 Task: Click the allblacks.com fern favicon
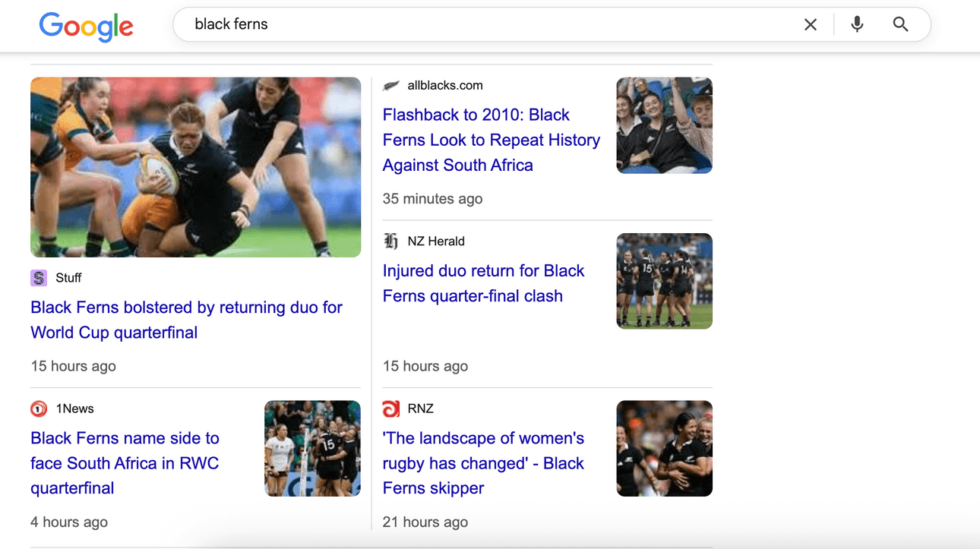(x=391, y=86)
